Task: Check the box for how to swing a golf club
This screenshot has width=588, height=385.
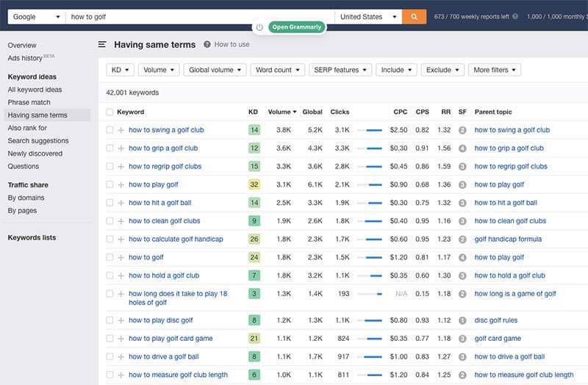Action: [x=110, y=130]
